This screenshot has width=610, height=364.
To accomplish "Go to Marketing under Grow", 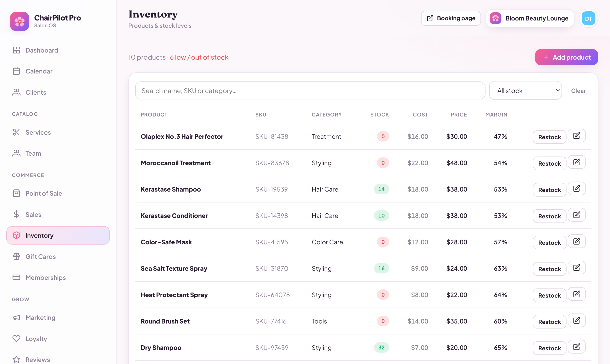I will [x=58, y=318].
